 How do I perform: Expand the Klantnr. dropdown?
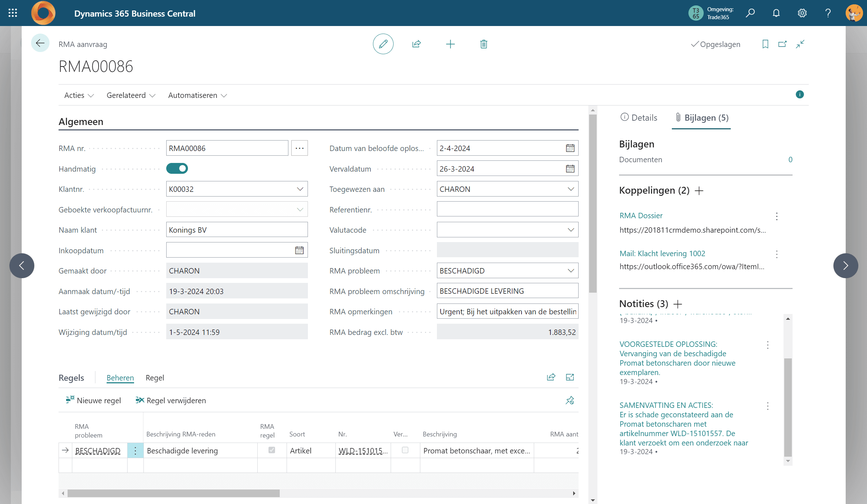[300, 189]
